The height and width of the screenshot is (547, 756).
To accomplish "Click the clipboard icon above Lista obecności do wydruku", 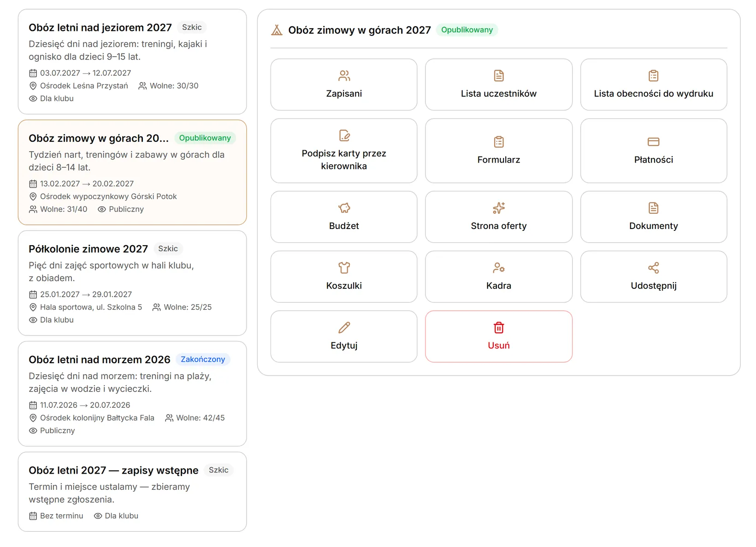I will click(x=653, y=76).
